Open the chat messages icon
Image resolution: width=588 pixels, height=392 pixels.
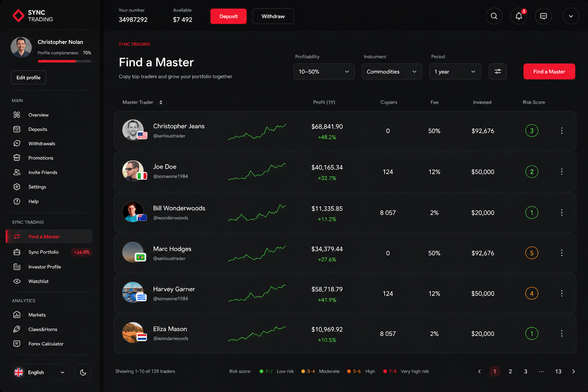coord(543,16)
